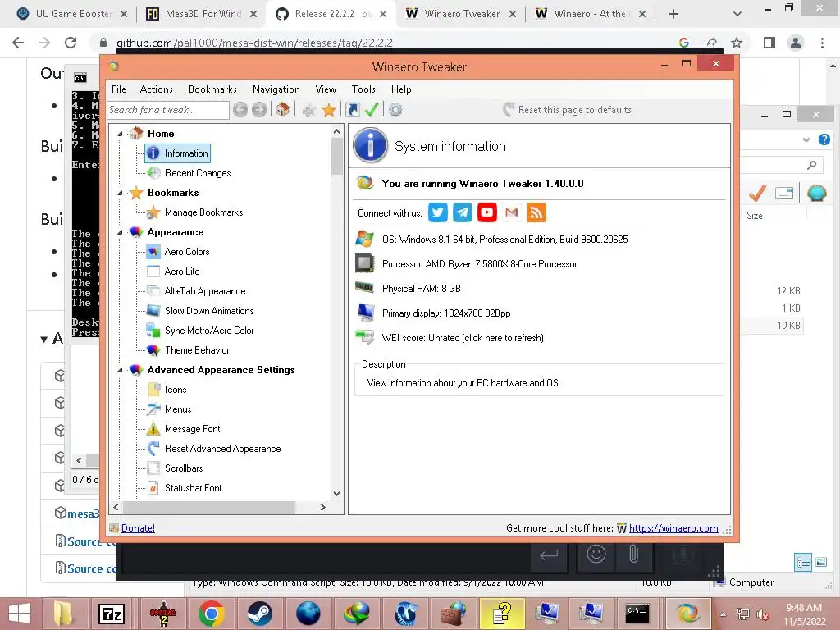Collapse the Appearance tree node
The width and height of the screenshot is (840, 630).
pos(120,232)
